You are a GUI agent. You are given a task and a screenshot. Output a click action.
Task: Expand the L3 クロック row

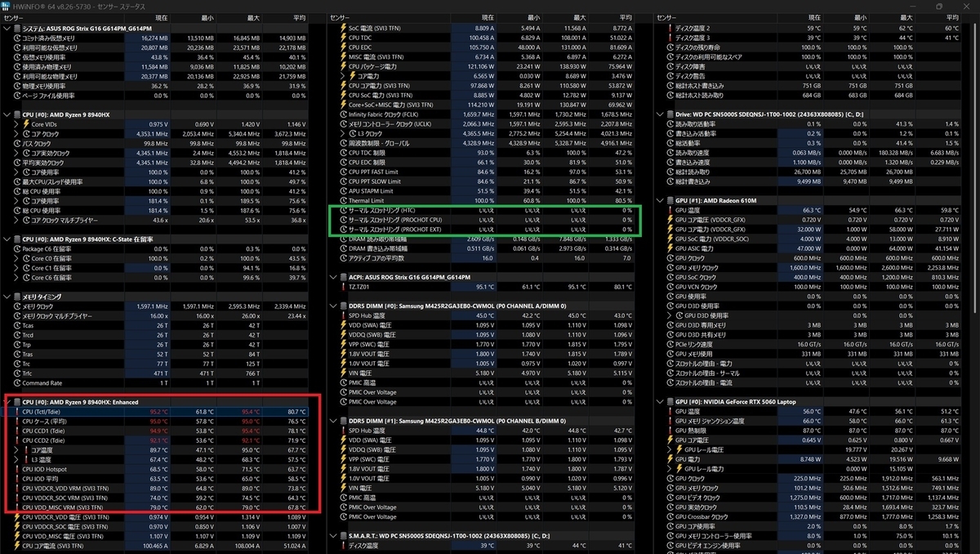coord(343,133)
